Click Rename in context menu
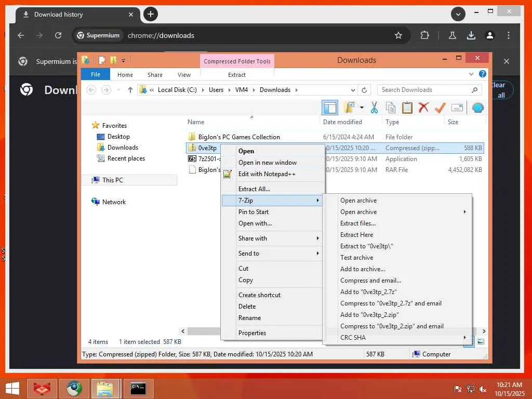The height and width of the screenshot is (399, 532). pos(272,318)
